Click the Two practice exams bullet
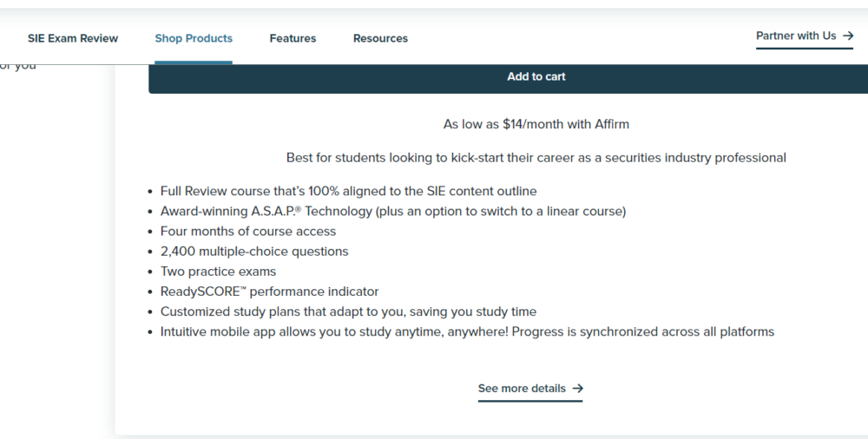868x439 pixels. [x=218, y=272]
